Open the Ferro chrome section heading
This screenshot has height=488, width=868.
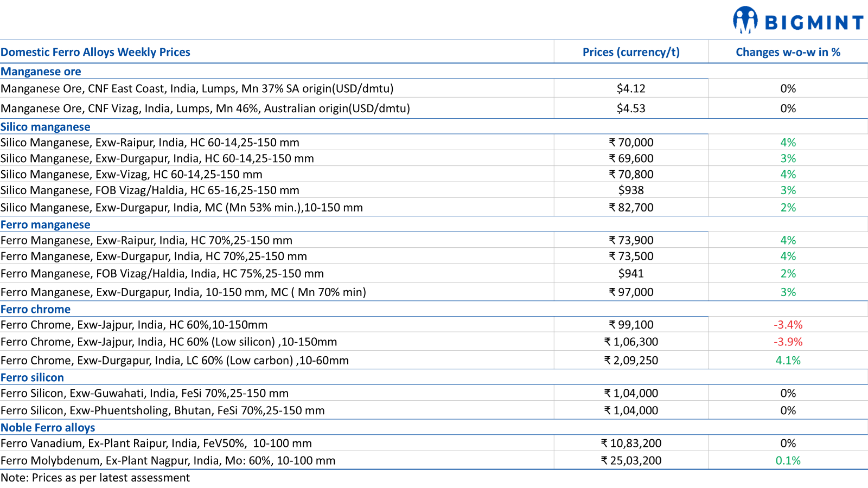(x=36, y=309)
